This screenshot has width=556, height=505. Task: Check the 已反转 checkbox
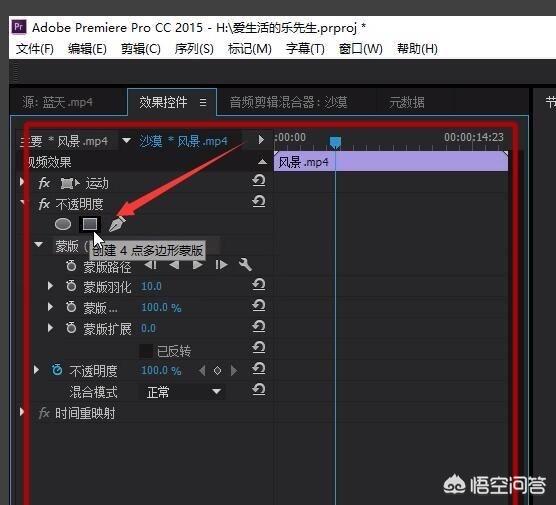coord(146,351)
